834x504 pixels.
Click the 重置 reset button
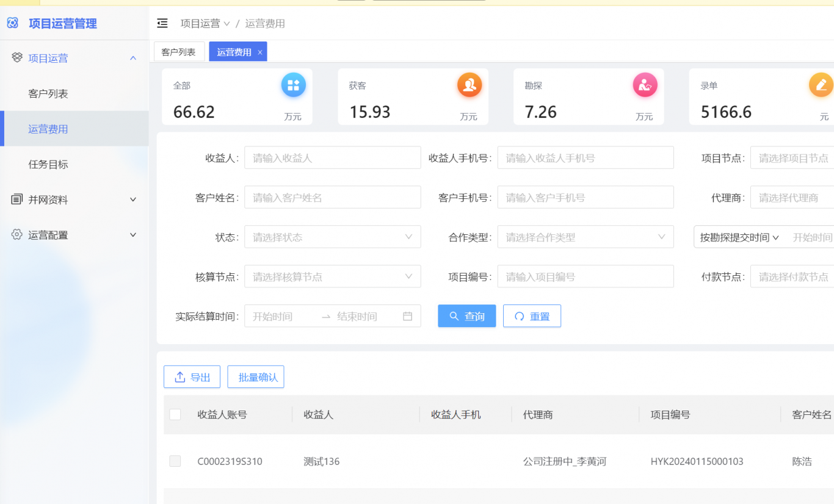tap(532, 316)
